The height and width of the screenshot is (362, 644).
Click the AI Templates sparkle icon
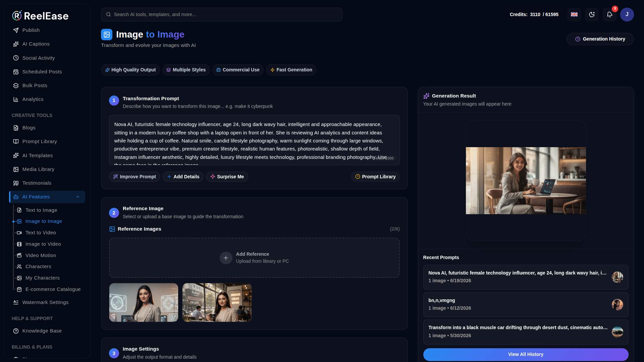click(16, 156)
